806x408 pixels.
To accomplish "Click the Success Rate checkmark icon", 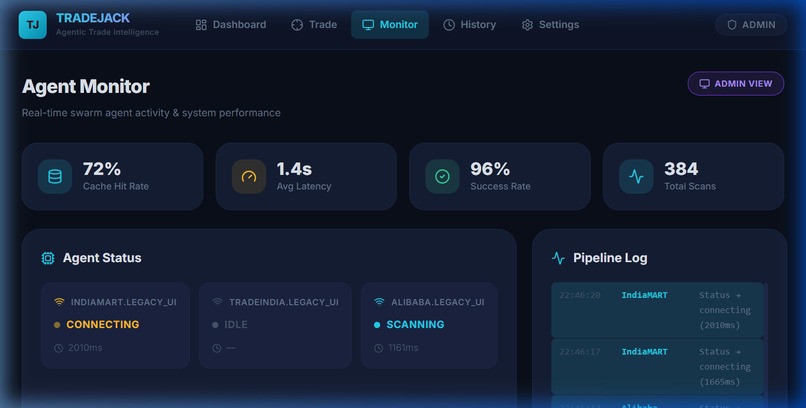I will point(442,177).
